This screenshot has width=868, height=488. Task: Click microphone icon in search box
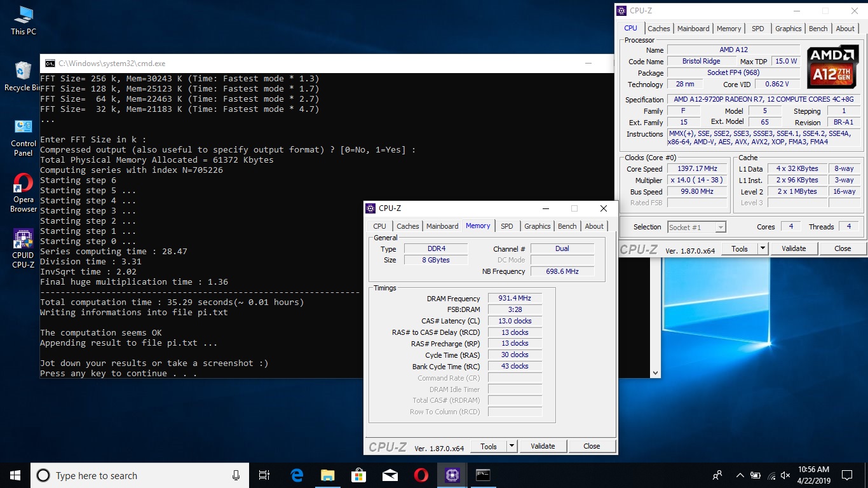(x=236, y=475)
